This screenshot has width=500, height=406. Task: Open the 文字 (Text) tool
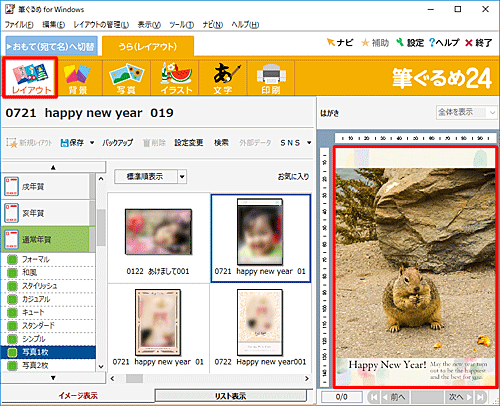(223, 78)
